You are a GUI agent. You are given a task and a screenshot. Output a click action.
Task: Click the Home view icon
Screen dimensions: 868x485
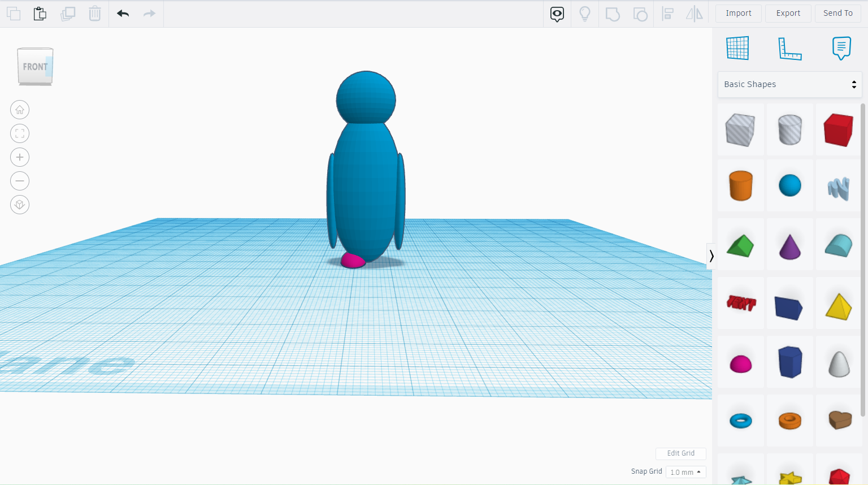20,110
